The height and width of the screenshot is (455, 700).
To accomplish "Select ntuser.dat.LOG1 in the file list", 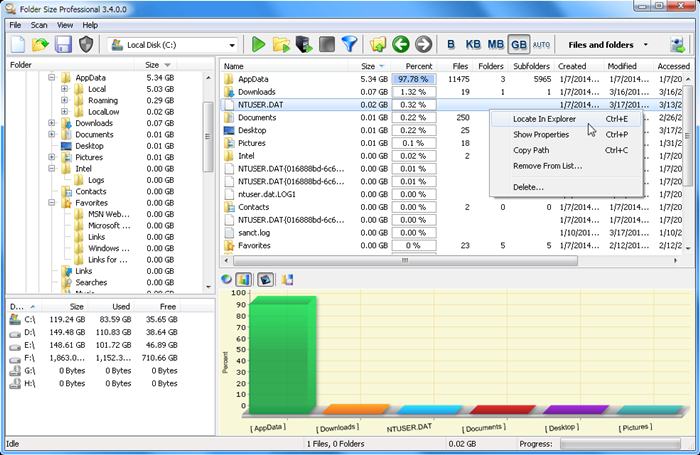I will click(x=452, y=194).
